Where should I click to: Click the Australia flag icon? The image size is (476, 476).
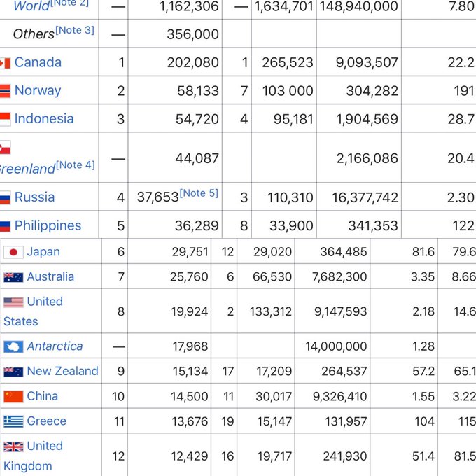pyautogui.click(x=13, y=277)
